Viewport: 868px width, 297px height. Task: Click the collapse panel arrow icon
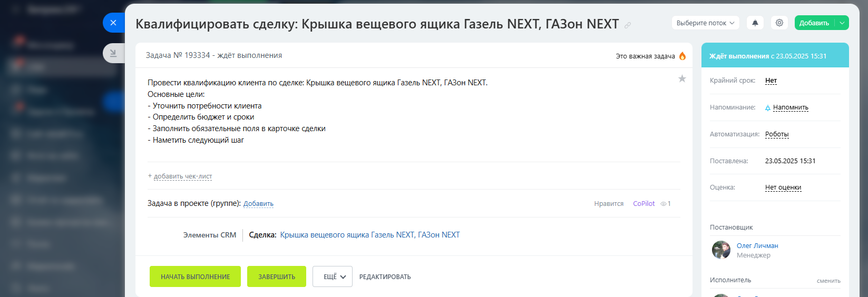click(x=113, y=53)
